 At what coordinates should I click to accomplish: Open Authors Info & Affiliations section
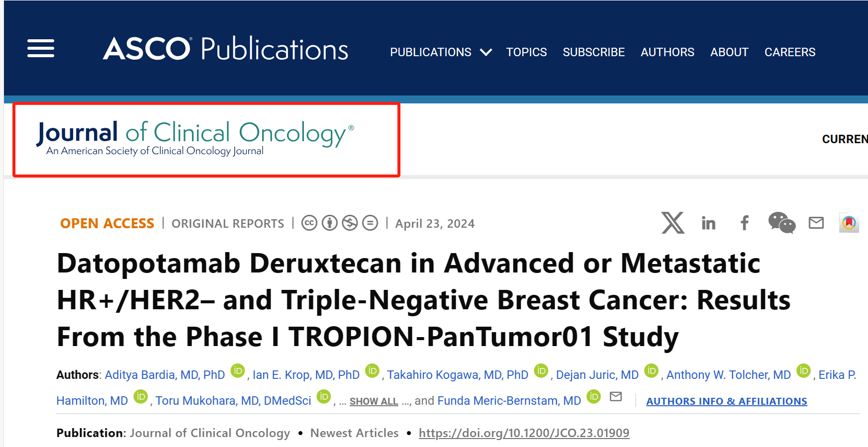click(x=726, y=401)
